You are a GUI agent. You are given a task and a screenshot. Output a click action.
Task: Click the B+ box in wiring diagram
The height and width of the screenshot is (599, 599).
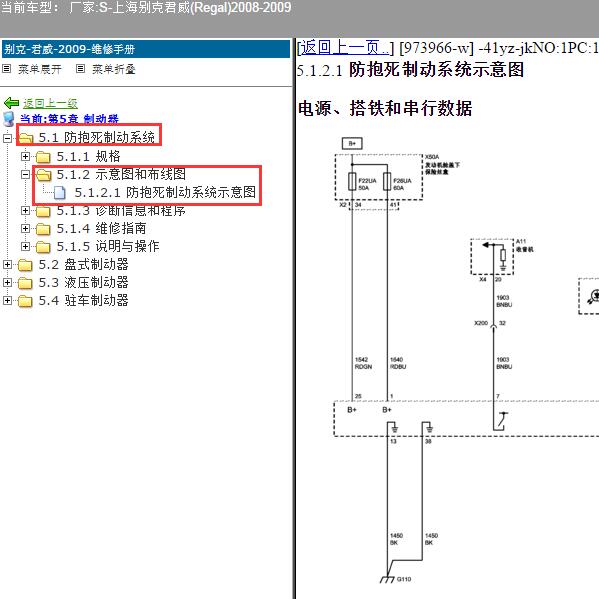pyautogui.click(x=352, y=143)
